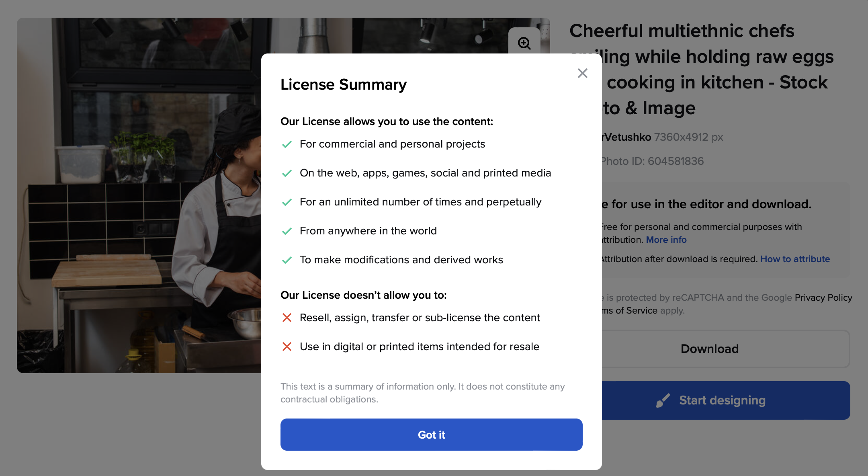This screenshot has width=868, height=476.
Task: Click checkmark beside unlimited number of times
Action: click(x=287, y=202)
